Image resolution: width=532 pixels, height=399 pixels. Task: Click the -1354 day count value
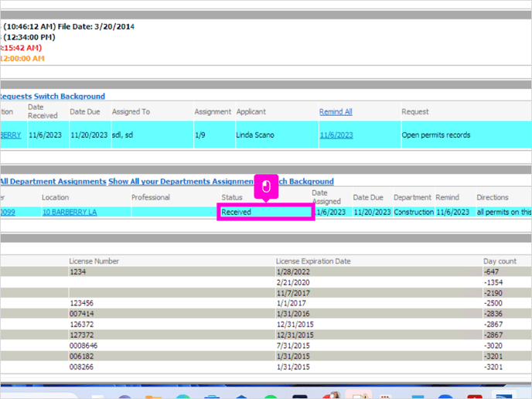(493, 283)
